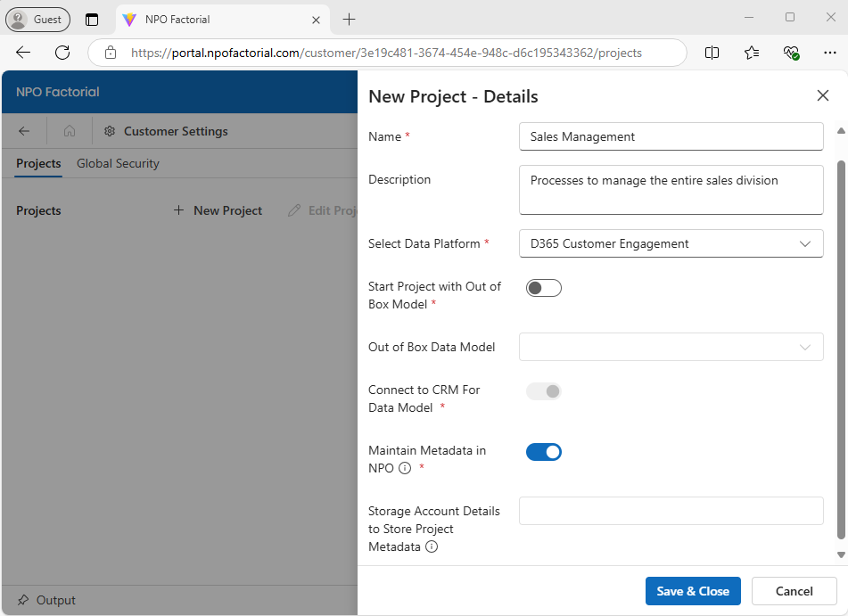Click the Storage Account Details input field
The height and width of the screenshot is (616, 848).
pos(671,511)
